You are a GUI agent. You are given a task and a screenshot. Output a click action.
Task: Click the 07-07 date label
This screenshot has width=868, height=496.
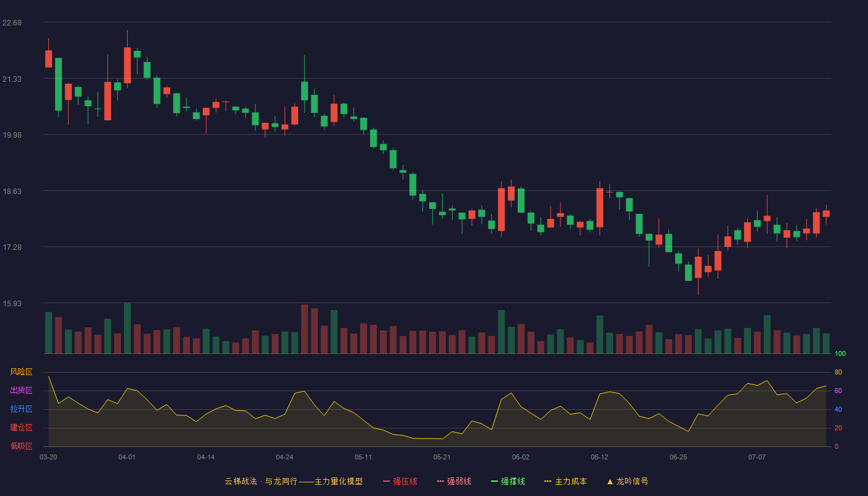(x=757, y=457)
